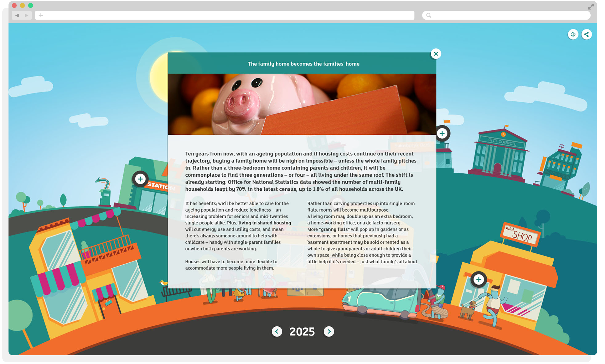Go to the previous year arrow
This screenshot has width=605, height=364.
click(277, 332)
